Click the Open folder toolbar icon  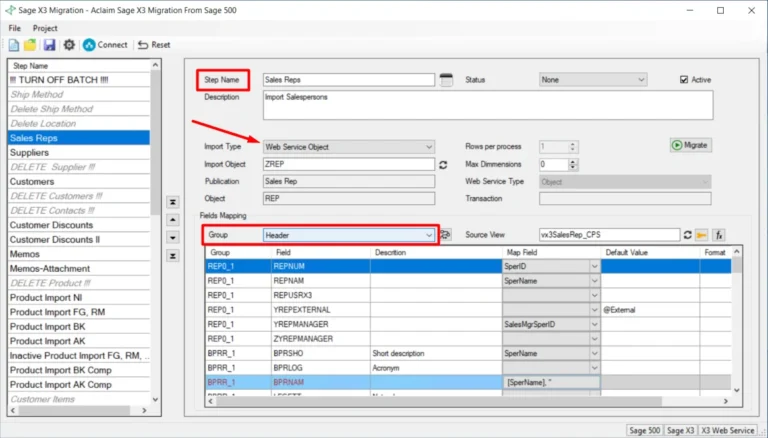click(30, 45)
